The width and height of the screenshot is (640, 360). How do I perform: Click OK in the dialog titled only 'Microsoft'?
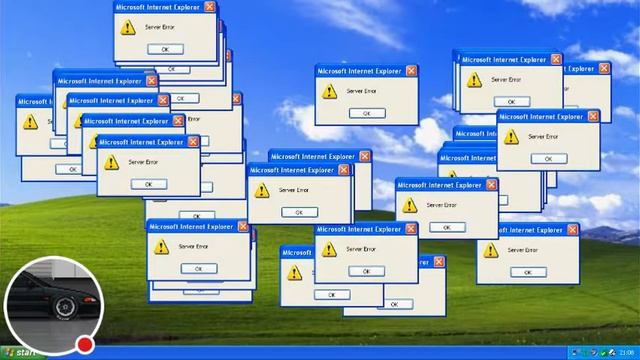(332, 295)
